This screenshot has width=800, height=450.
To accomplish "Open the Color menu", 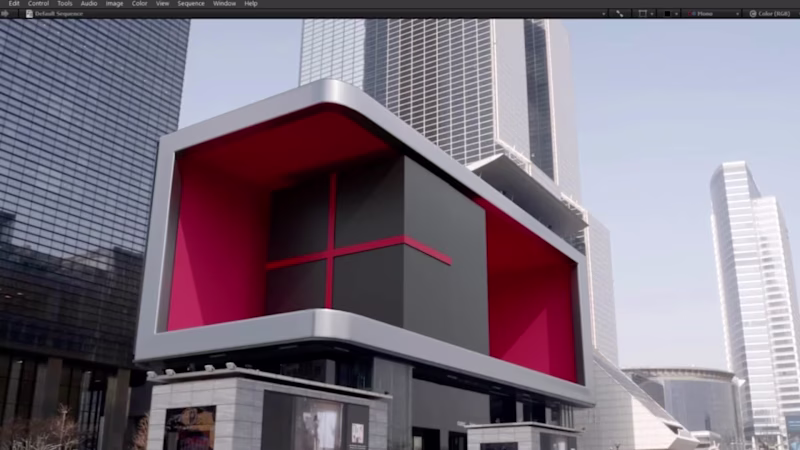I will [x=139, y=4].
